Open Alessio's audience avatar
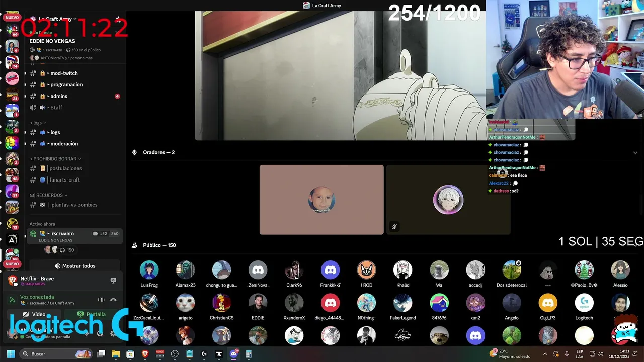Screen dimensions: 644x362 point(620,270)
